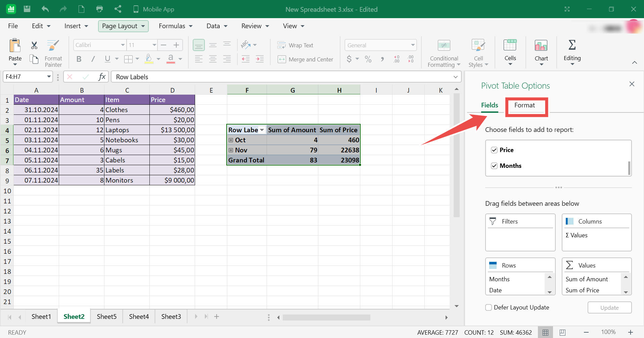This screenshot has width=644, height=338.
Task: Add a new sheet with plus button
Action: (217, 317)
